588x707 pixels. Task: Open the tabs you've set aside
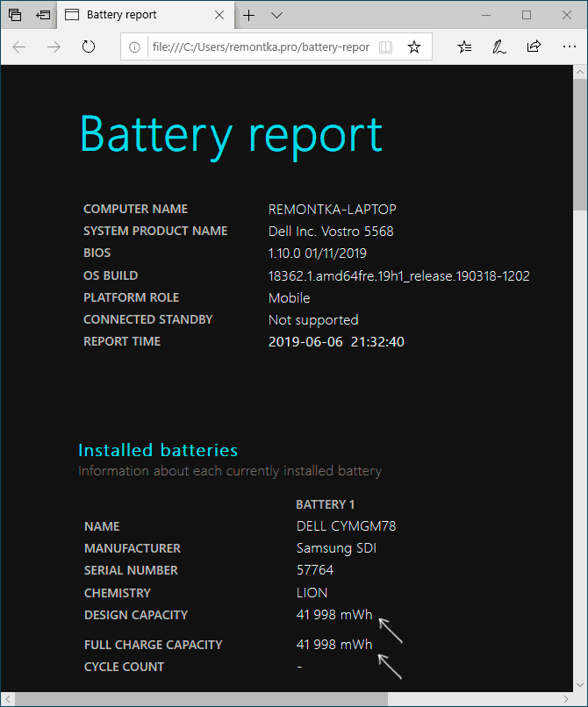tap(15, 15)
